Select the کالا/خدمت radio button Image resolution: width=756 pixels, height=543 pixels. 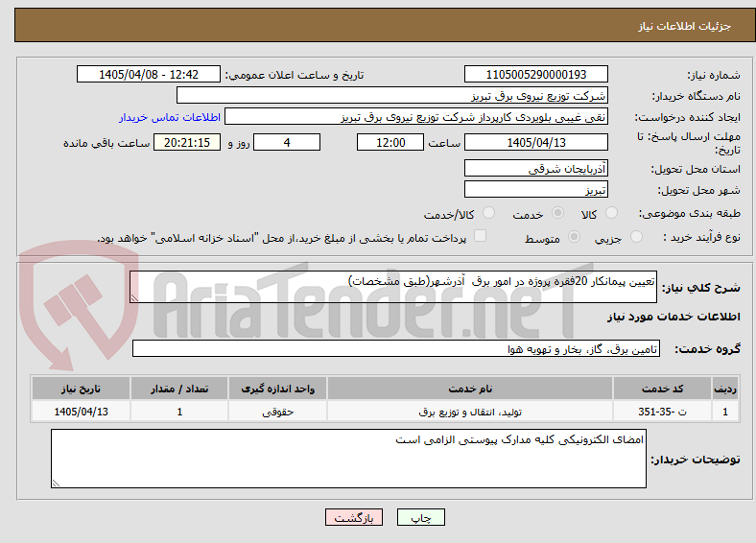pos(488,213)
